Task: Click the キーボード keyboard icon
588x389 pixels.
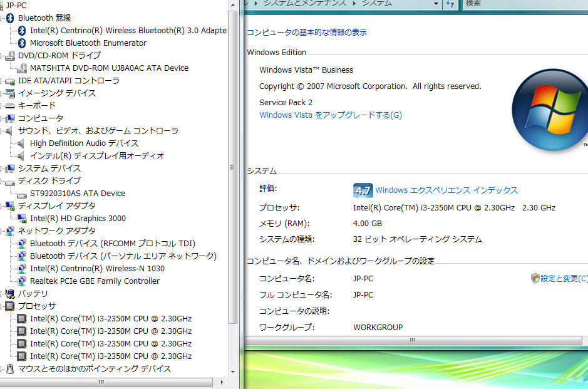Action: click(x=10, y=106)
